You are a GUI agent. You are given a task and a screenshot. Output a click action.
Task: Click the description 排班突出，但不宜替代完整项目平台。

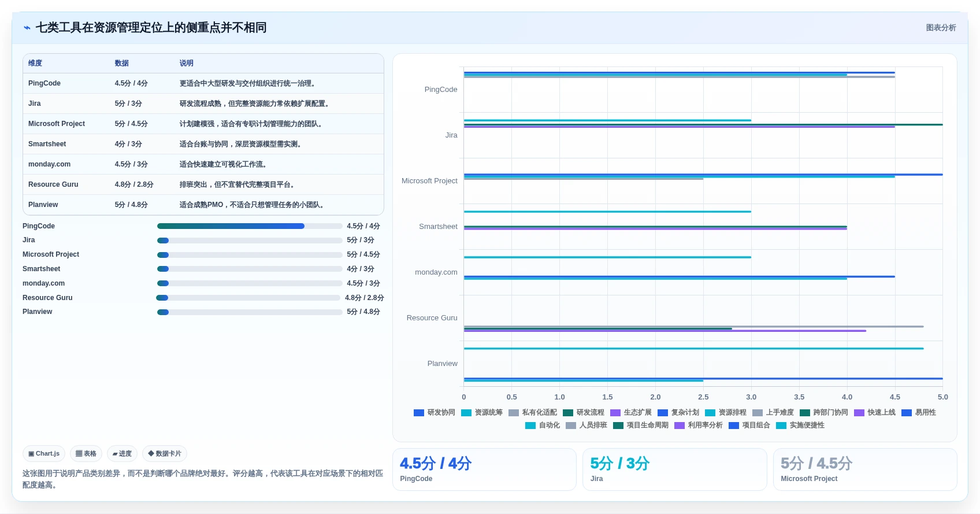238,184
